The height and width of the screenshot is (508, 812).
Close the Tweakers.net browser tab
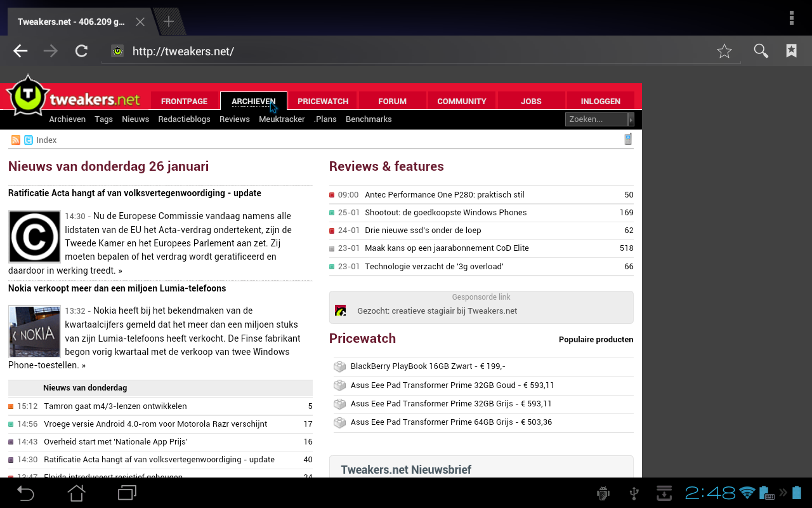pos(140,22)
